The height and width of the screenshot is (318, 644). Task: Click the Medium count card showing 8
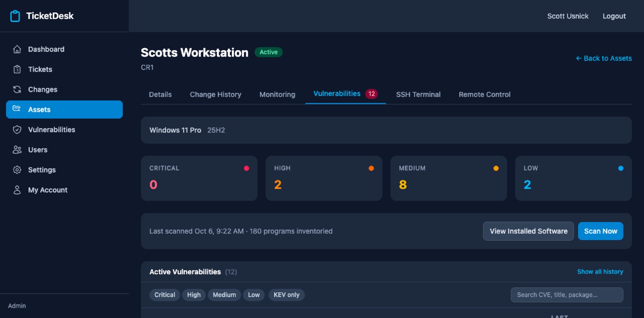(x=449, y=178)
